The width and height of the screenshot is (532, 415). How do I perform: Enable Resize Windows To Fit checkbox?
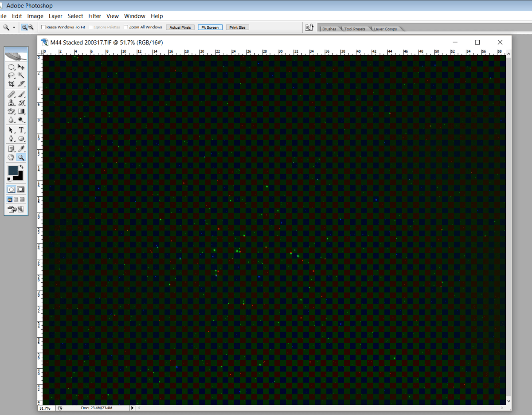coord(43,27)
